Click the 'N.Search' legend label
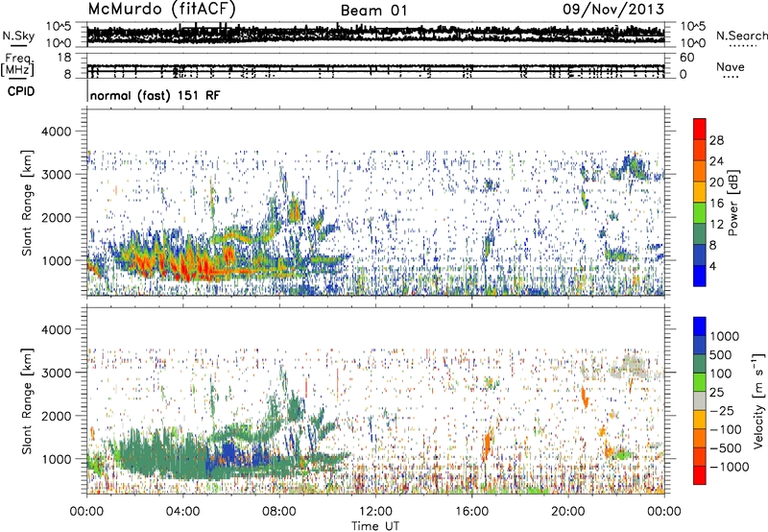 [x=741, y=36]
